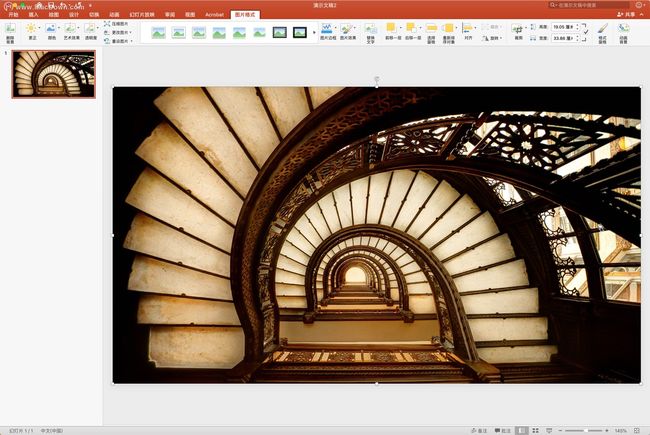650x435 pixels.
Task: Click the Reset Picture button
Action: coord(119,41)
